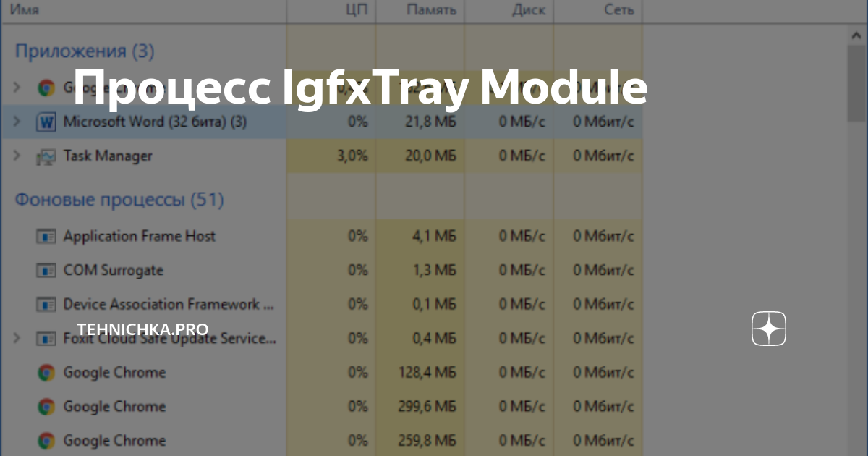
Task: Click the Chrome icon in the 128,4 МБ row
Action: coord(46,373)
